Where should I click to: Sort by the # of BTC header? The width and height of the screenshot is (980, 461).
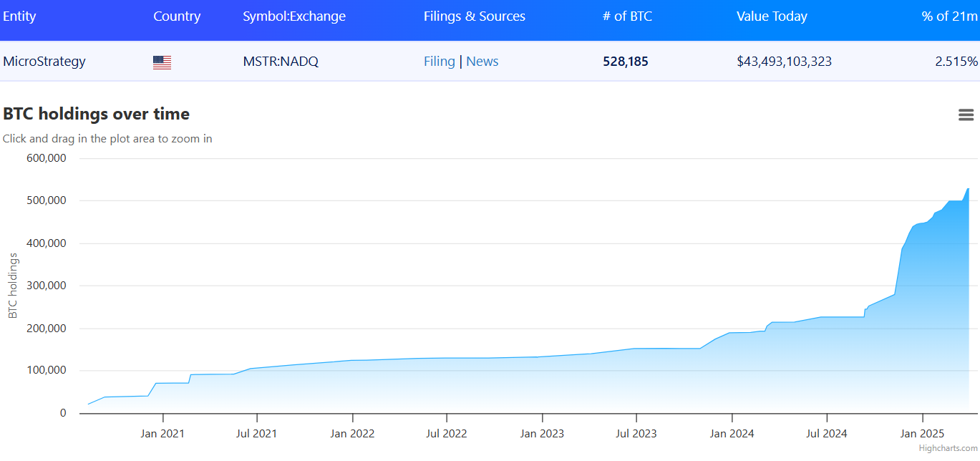pos(627,16)
